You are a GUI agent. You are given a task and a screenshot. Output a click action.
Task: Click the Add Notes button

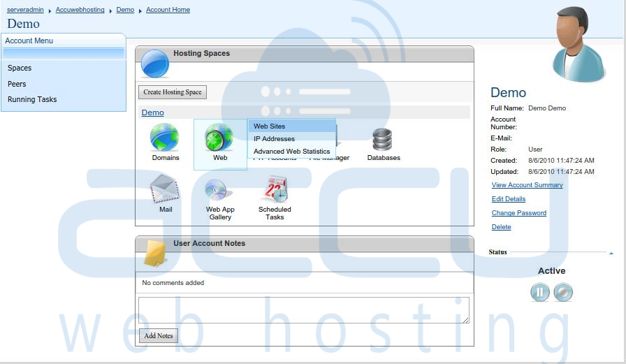(x=159, y=335)
